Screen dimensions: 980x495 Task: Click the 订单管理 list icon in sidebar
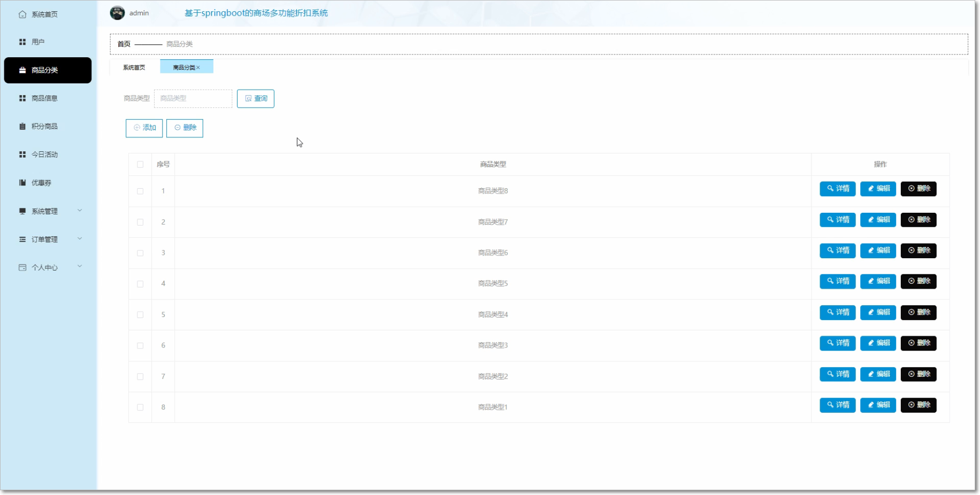coord(22,239)
